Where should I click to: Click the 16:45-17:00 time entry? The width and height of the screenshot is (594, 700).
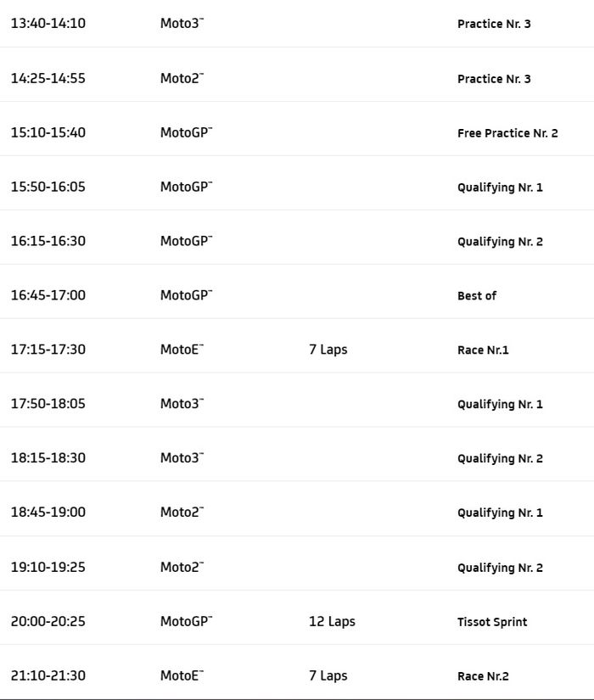tap(48, 295)
